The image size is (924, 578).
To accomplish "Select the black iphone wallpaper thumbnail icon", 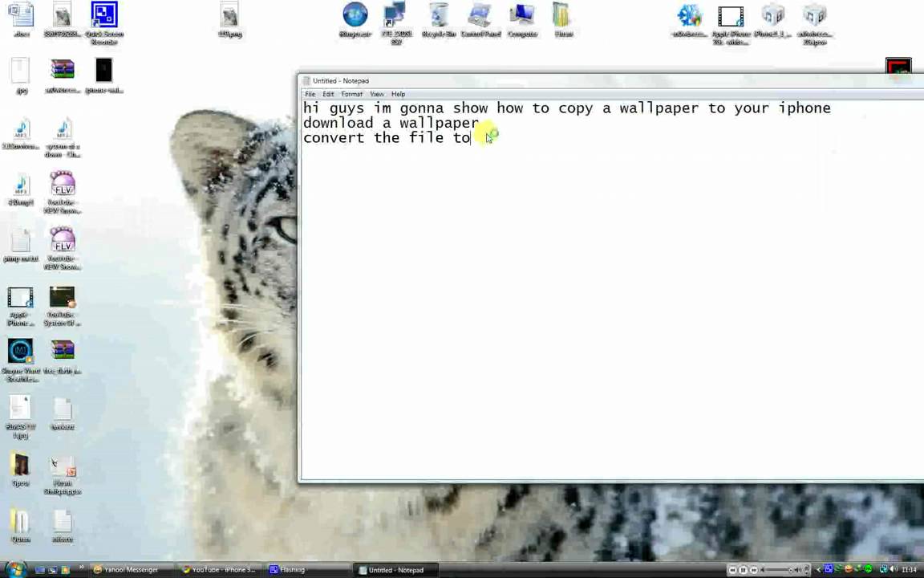I will click(104, 75).
